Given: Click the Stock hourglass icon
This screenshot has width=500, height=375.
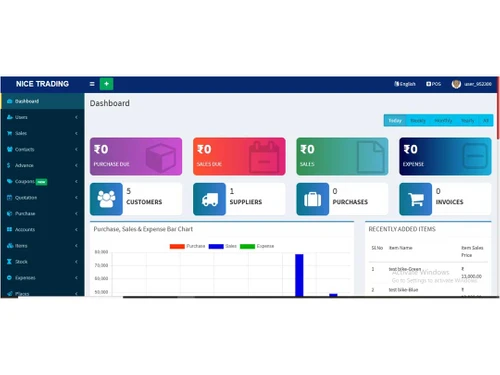Looking at the screenshot, I should (9, 261).
